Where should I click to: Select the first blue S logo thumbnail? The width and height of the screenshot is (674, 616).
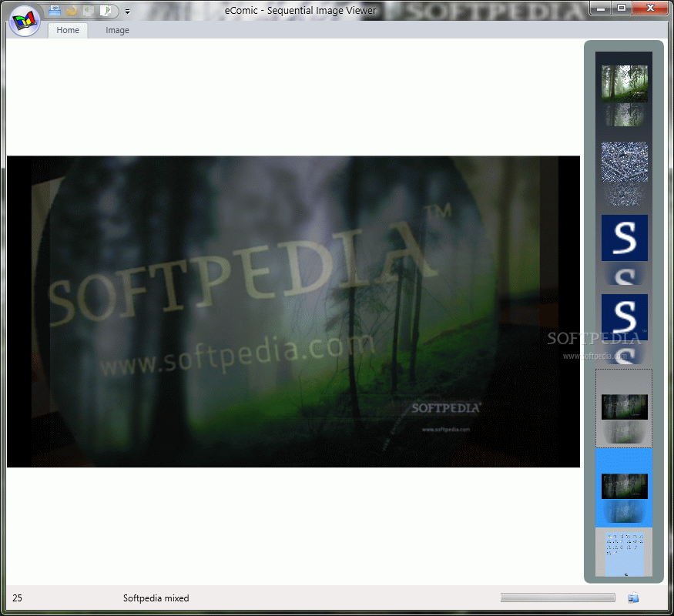624,238
